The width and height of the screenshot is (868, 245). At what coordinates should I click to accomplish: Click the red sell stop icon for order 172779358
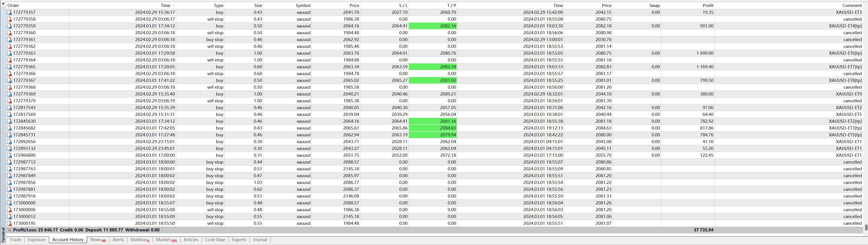pyautogui.click(x=10, y=19)
